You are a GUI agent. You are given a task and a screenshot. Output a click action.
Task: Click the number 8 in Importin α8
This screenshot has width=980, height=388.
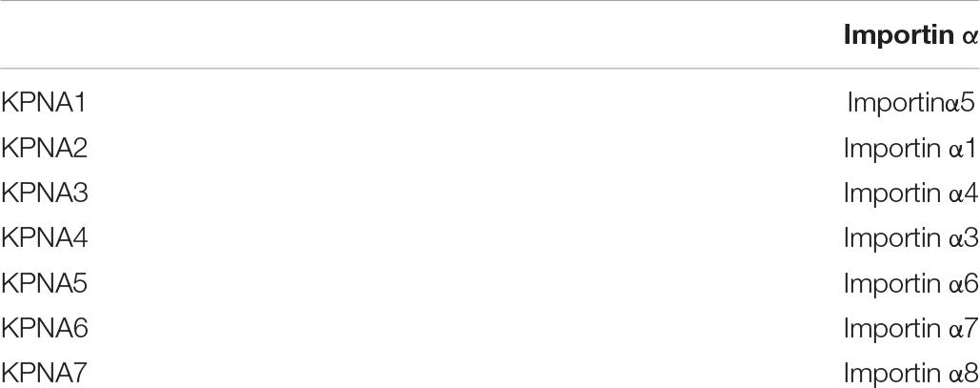[970, 374]
